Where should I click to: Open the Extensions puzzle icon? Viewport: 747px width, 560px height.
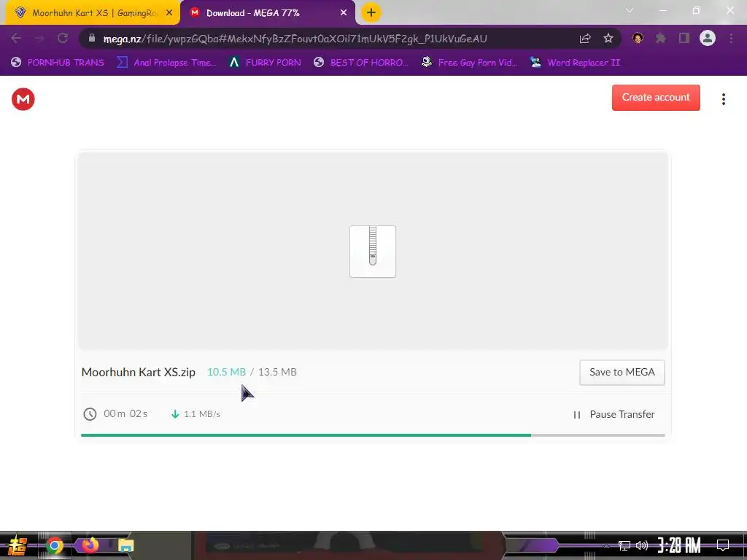tap(661, 38)
